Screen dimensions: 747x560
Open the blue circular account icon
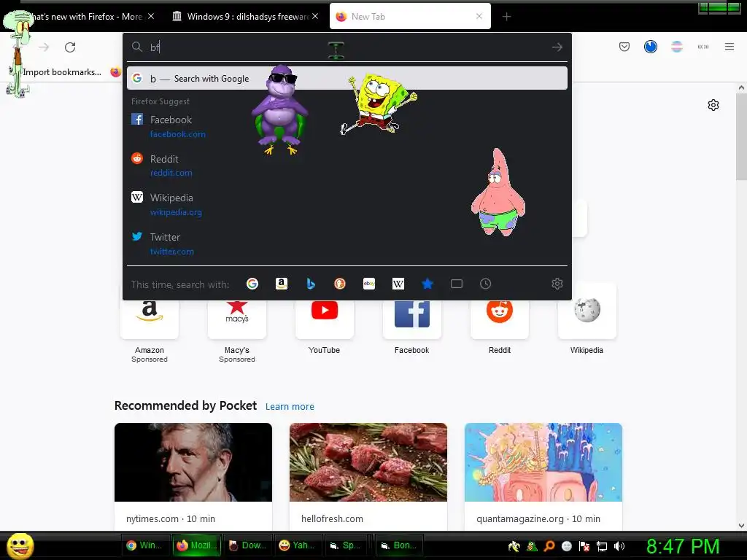(x=650, y=47)
